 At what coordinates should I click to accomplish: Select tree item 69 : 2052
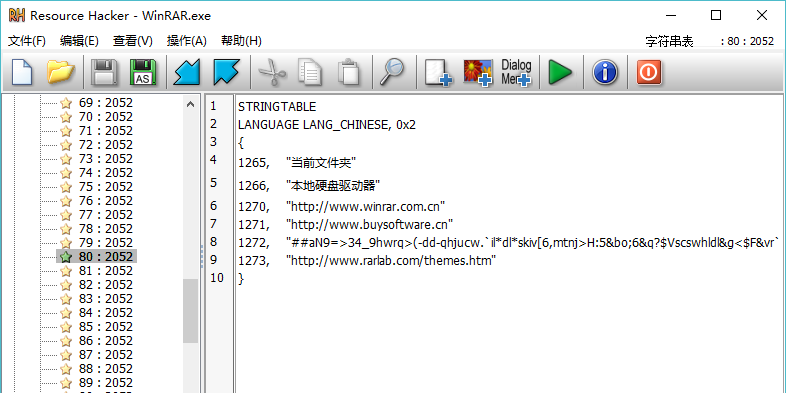pyautogui.click(x=106, y=103)
